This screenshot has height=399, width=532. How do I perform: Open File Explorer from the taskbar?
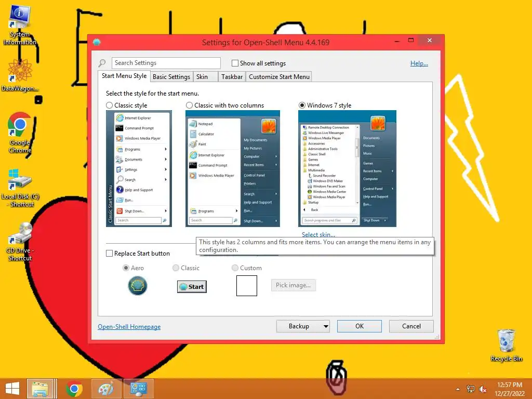point(39,389)
